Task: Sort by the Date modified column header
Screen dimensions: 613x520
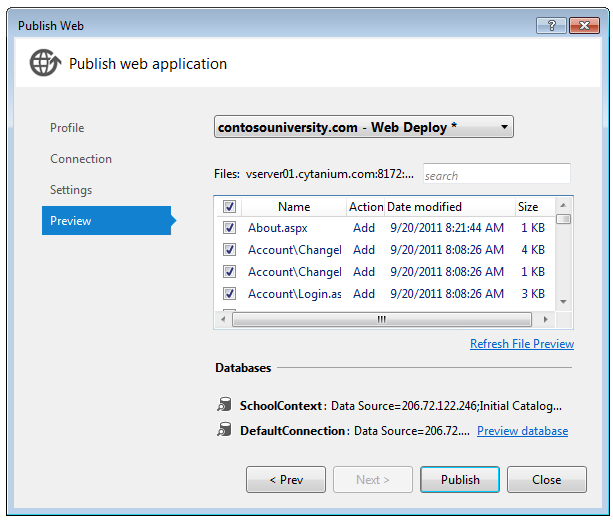Action: pos(450,206)
